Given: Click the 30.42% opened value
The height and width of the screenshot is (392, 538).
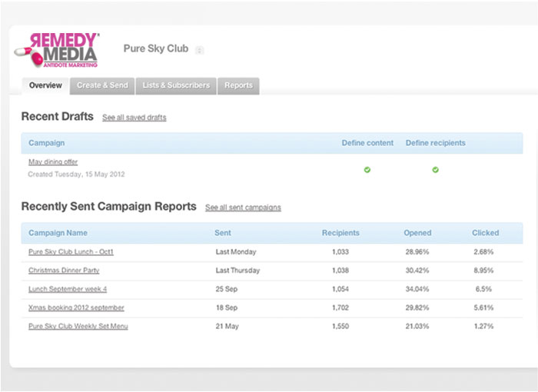Looking at the screenshot, I should 417,271.
